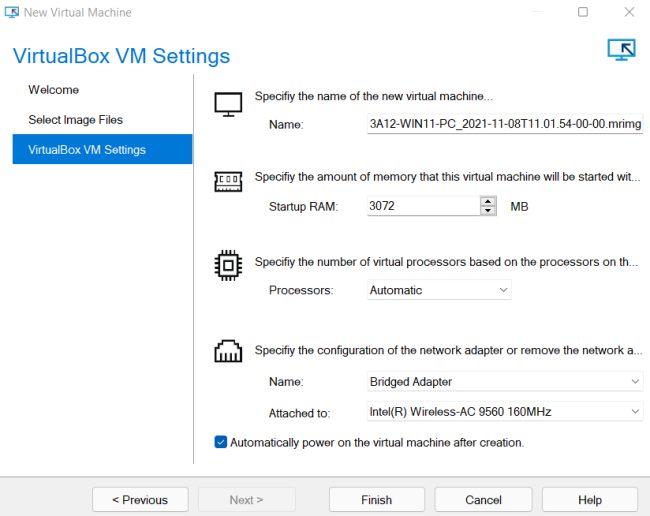650x516 pixels.
Task: Open Help for the wizard
Action: point(590,500)
